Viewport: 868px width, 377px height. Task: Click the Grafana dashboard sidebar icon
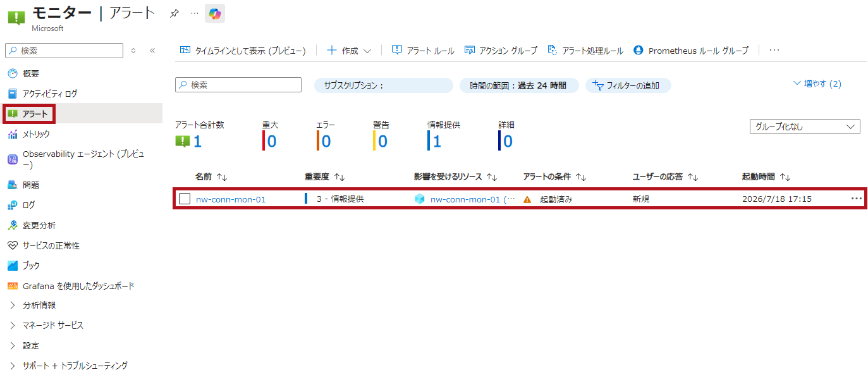click(13, 286)
